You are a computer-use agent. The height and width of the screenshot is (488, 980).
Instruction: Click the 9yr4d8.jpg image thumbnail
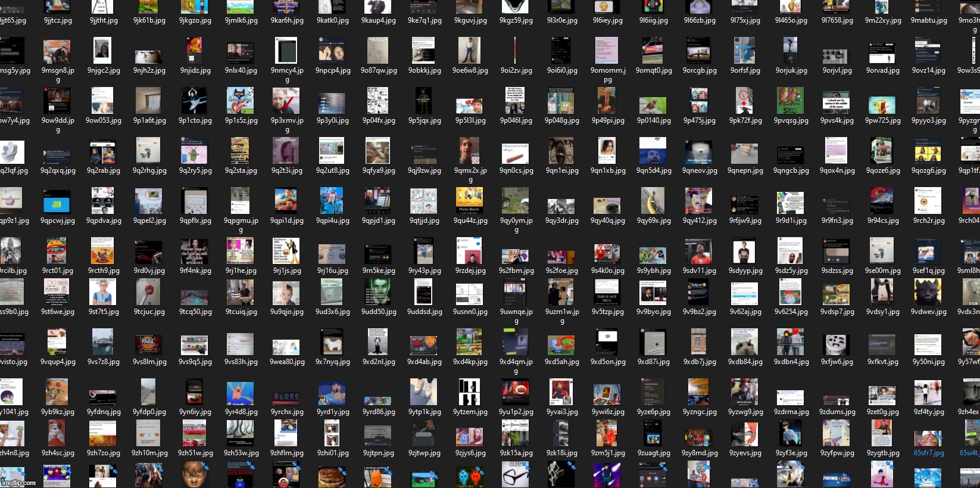[x=241, y=394]
